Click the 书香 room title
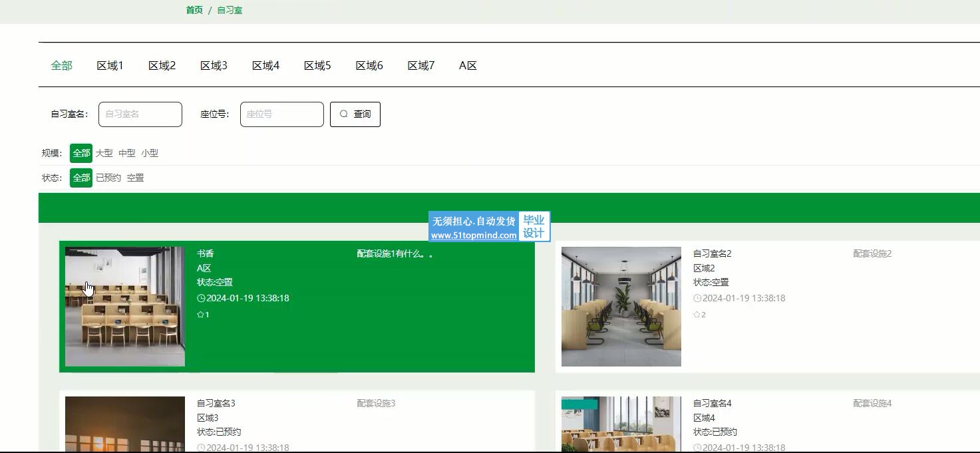Screen dimensions: 980x453 206,253
